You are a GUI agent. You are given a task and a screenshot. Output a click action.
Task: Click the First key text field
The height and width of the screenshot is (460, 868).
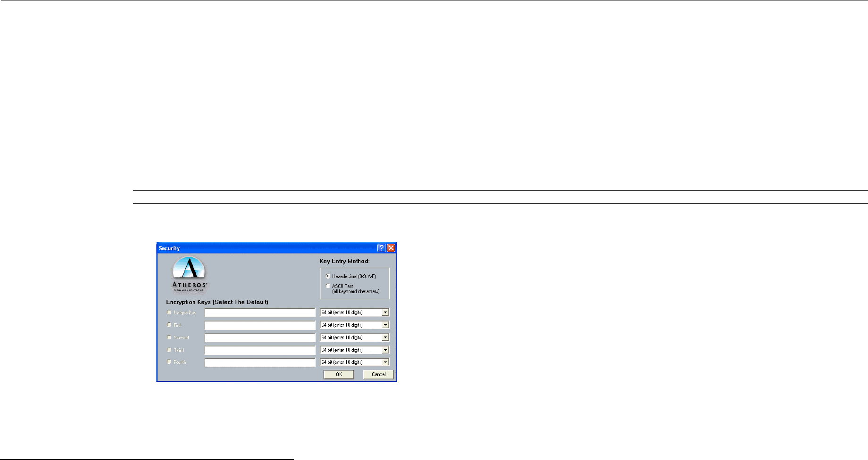260,325
